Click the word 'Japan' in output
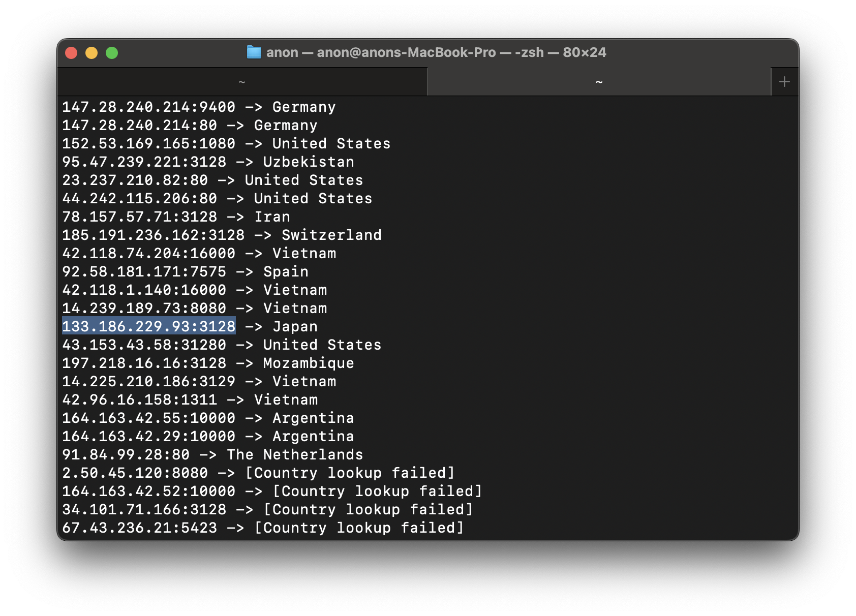The image size is (856, 616). (x=295, y=326)
